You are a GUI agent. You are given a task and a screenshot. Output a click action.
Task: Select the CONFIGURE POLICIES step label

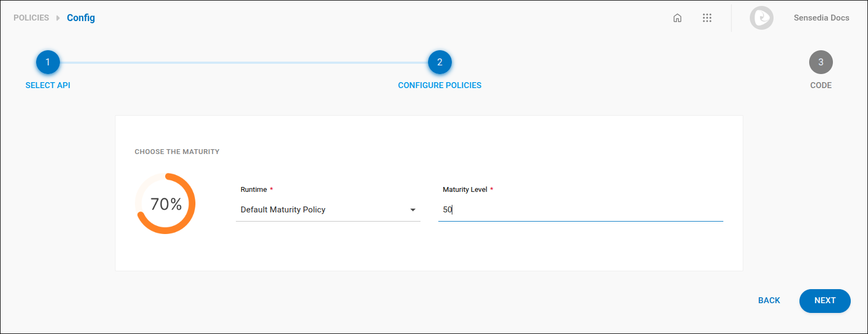(439, 85)
